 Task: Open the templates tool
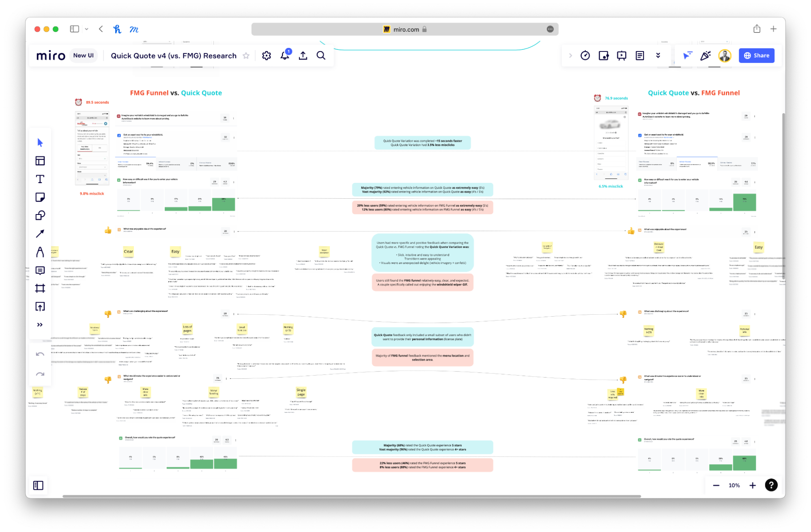point(40,161)
